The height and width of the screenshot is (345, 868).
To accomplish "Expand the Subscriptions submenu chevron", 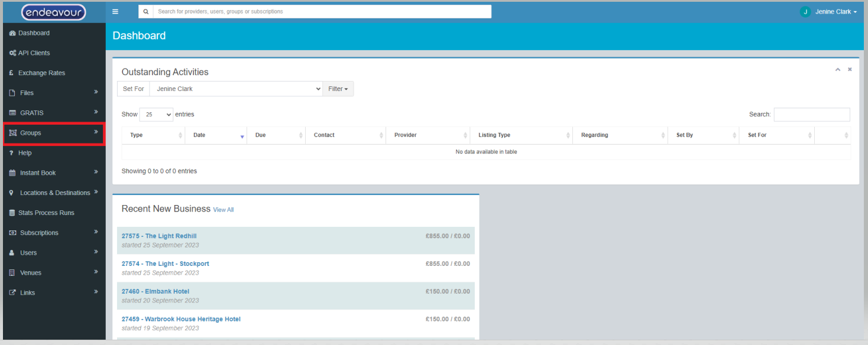I will pos(96,232).
